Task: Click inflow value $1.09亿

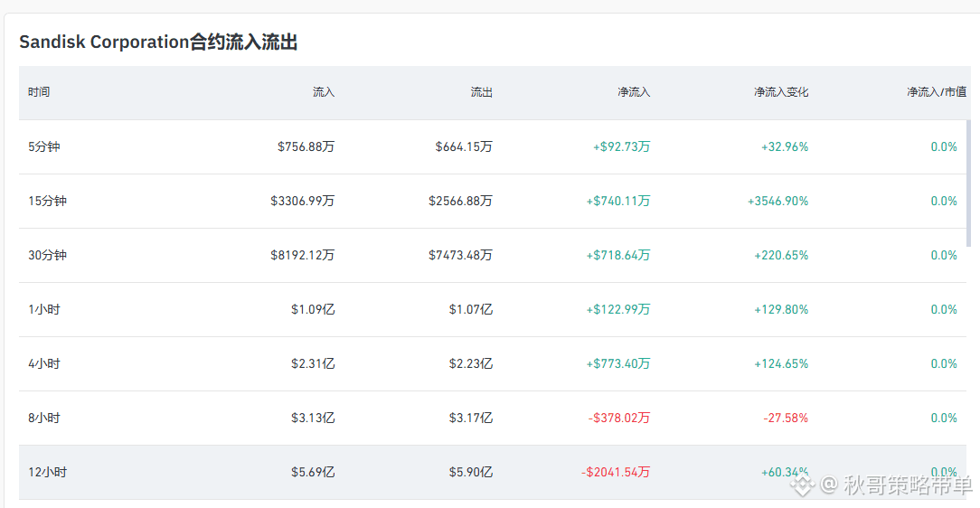Action: 313,310
